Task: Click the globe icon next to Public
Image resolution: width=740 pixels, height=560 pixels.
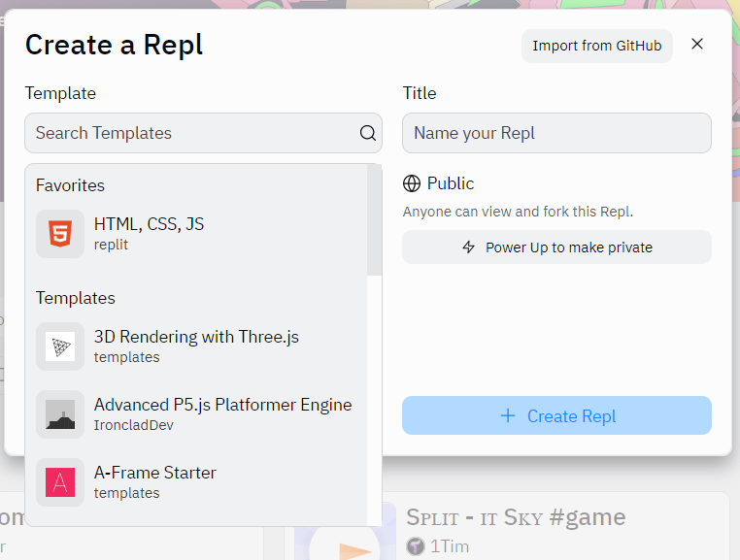Action: 412,183
